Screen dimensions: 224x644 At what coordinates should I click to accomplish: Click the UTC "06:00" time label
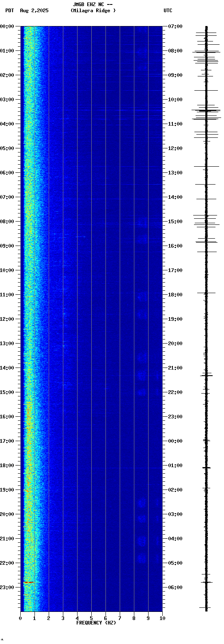[175, 587]
